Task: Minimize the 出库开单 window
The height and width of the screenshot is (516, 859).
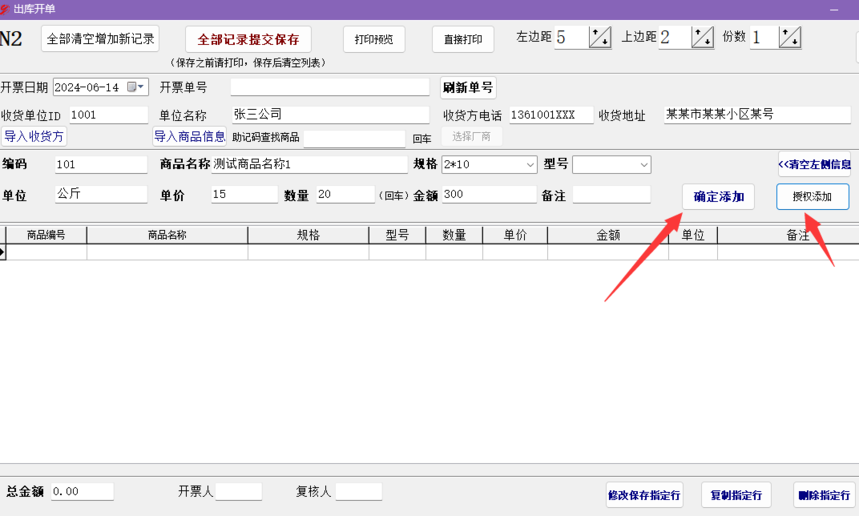Action: click(834, 9)
